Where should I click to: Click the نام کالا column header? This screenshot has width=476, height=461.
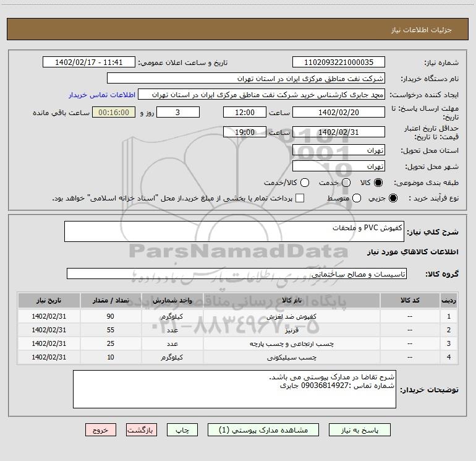[291, 300]
